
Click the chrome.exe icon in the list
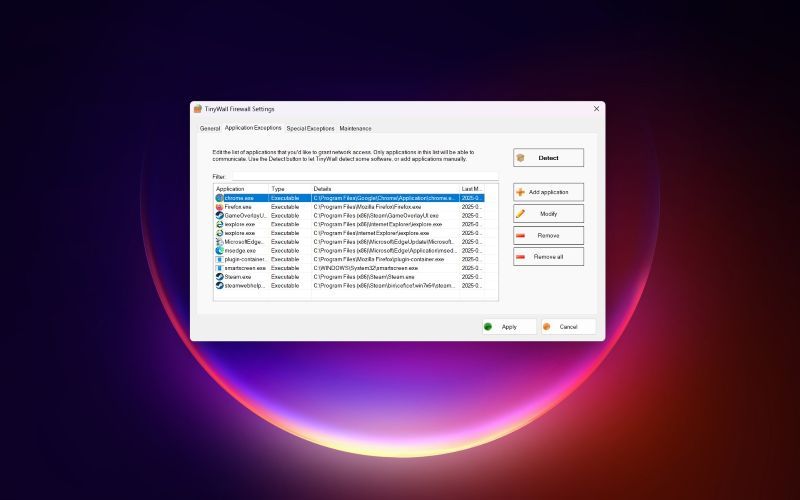[219, 198]
